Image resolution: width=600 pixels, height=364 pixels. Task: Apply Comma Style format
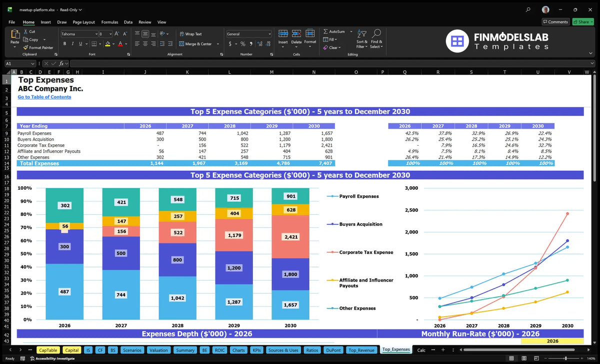[x=250, y=44]
